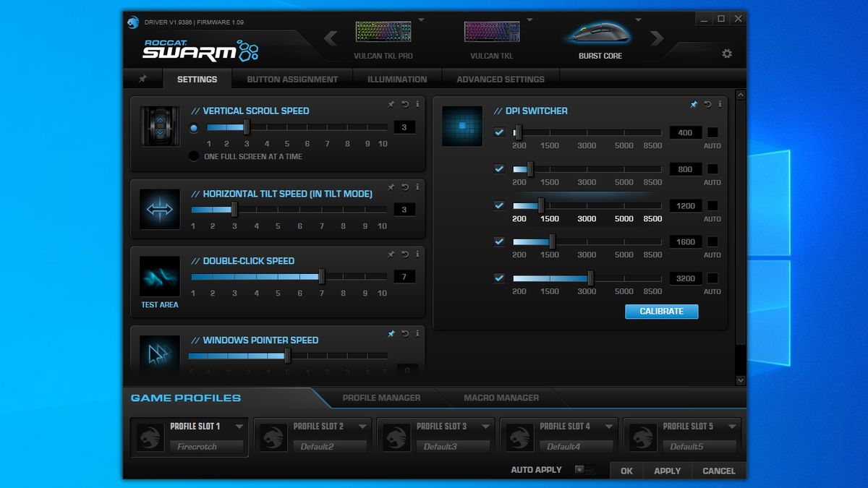This screenshot has width=868, height=488.
Task: Click the Calibrate button
Action: coord(662,312)
